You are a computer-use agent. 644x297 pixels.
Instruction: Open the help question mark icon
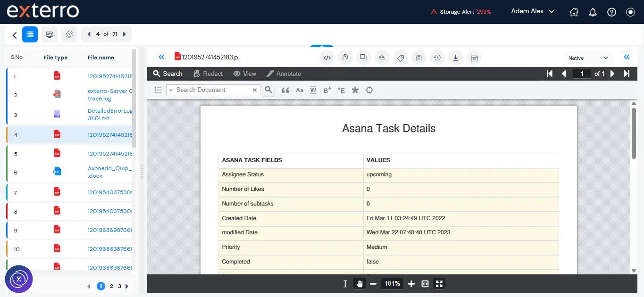pos(612,12)
